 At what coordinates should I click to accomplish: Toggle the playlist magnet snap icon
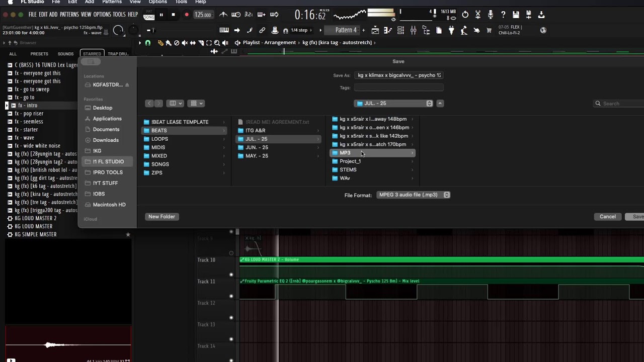pyautogui.click(x=147, y=43)
